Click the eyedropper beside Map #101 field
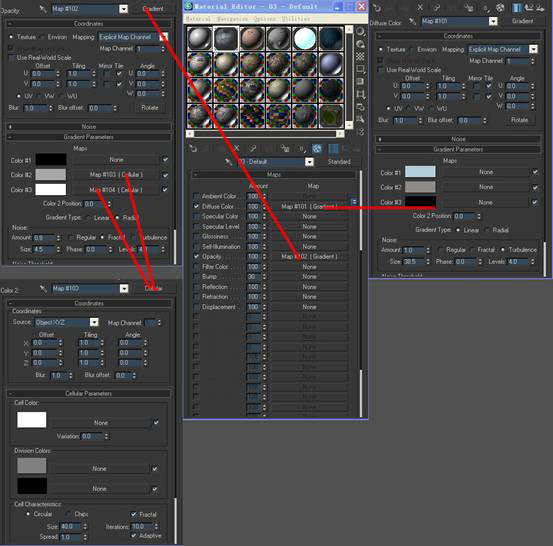 (412, 21)
